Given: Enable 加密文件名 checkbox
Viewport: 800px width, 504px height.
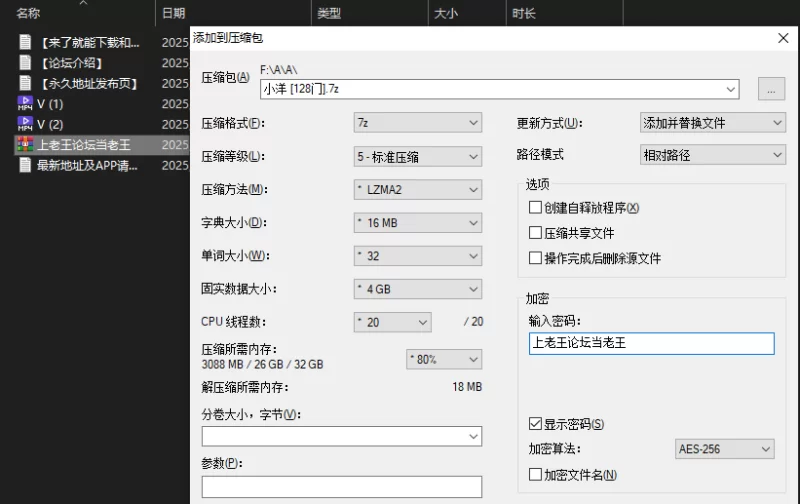Looking at the screenshot, I should [x=535, y=474].
